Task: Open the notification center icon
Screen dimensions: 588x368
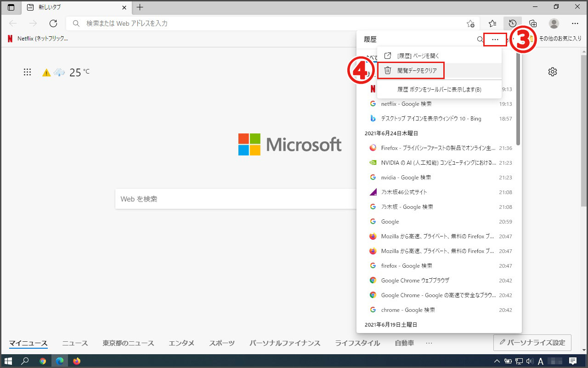Action: (x=573, y=361)
